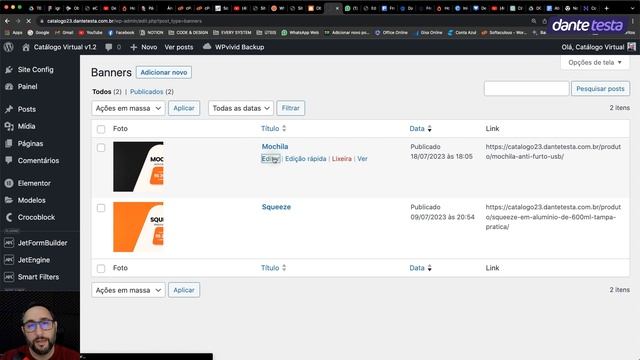Open the Office Online bookmark
Viewport: 640px width, 360px height.
coord(391,33)
